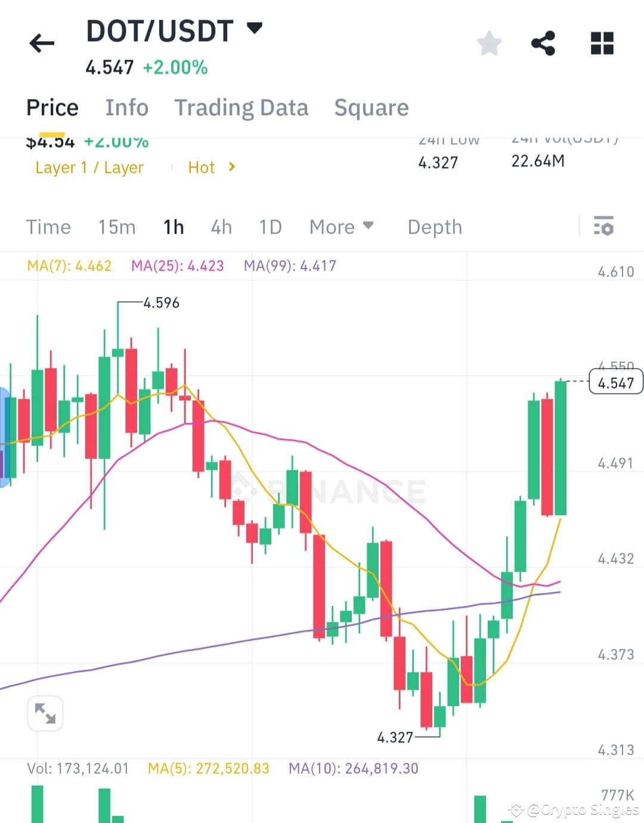Select the 15m timeframe

coord(117,227)
